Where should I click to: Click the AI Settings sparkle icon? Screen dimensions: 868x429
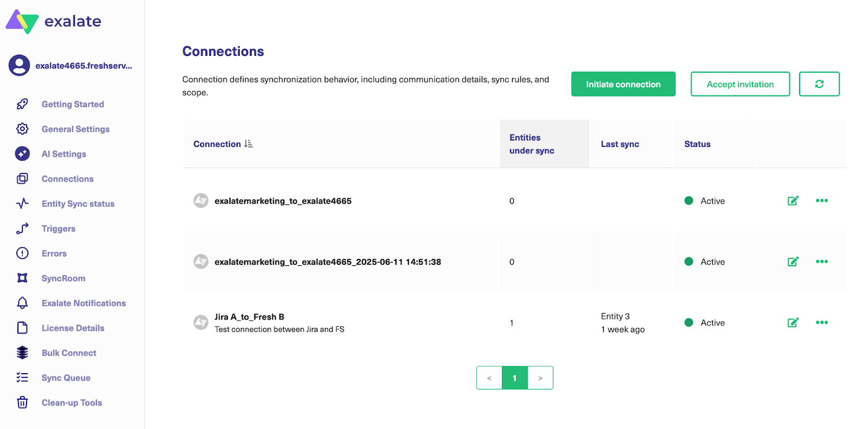22,154
